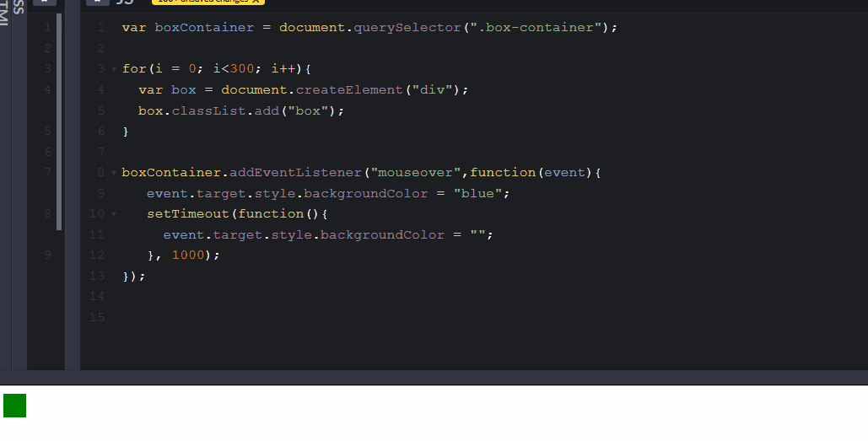
Task: Click the "mouseover" string
Action: click(416, 173)
